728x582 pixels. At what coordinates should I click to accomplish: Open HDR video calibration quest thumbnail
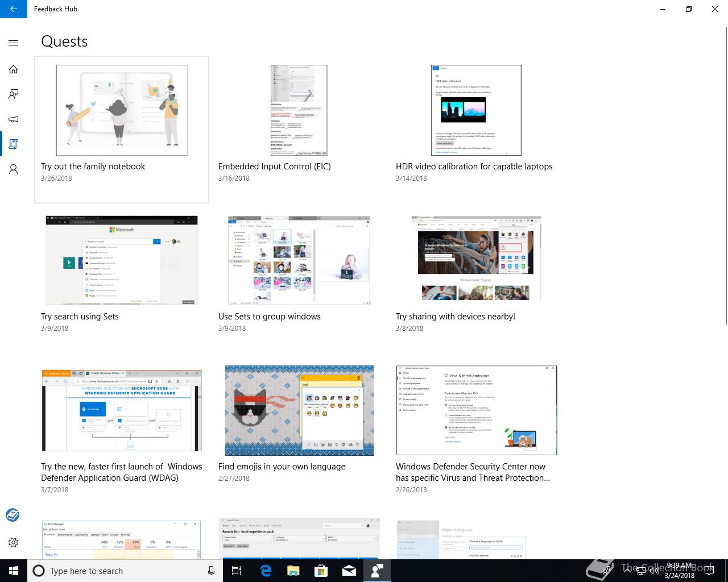pyautogui.click(x=477, y=110)
